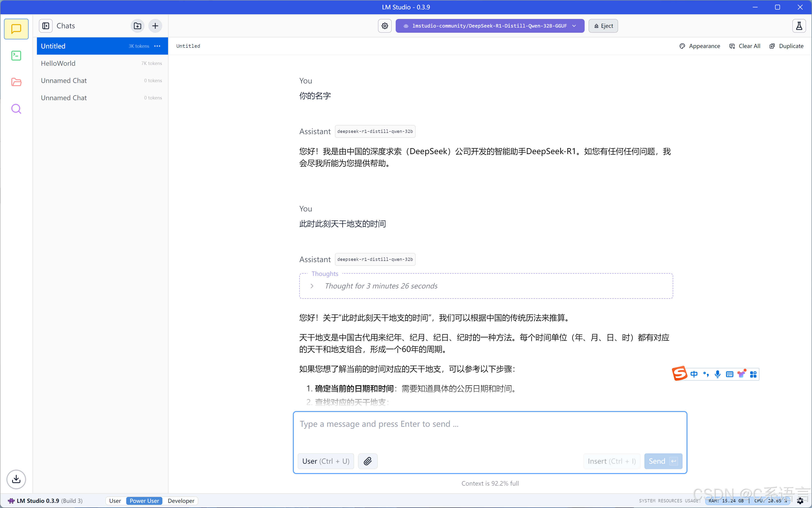Open the second Unnamed Chat
The image size is (812, 508).
click(x=102, y=98)
